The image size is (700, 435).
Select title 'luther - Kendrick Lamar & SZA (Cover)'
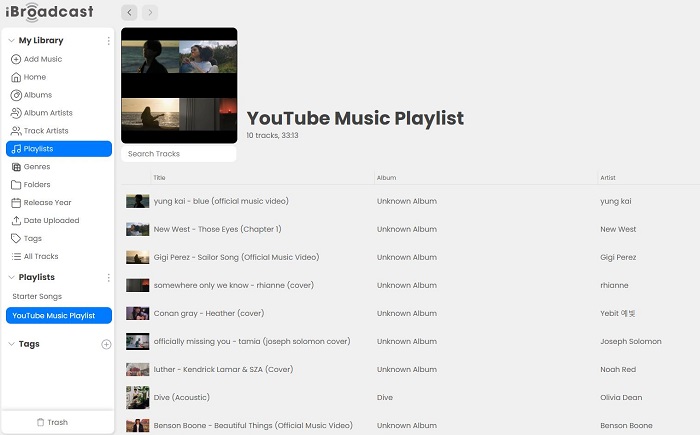pos(224,369)
